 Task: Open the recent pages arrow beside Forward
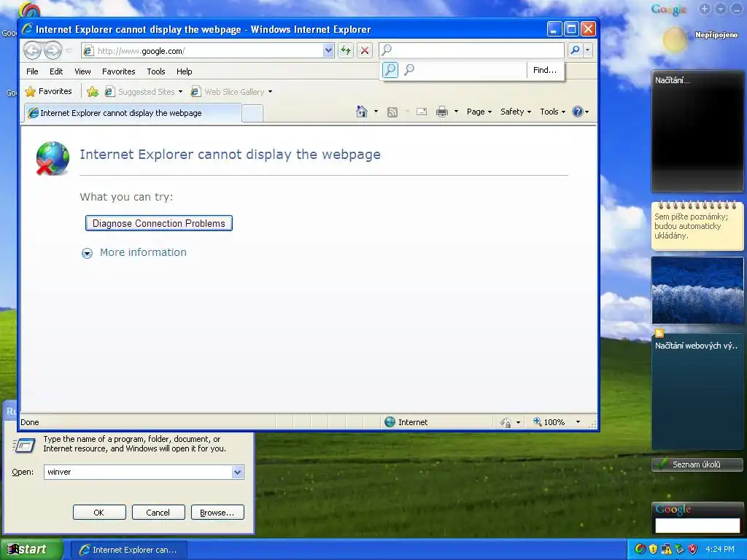[69, 50]
